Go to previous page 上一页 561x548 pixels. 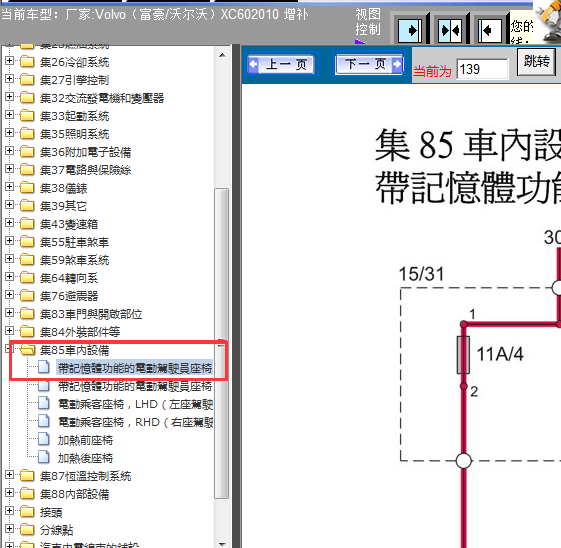tap(282, 64)
